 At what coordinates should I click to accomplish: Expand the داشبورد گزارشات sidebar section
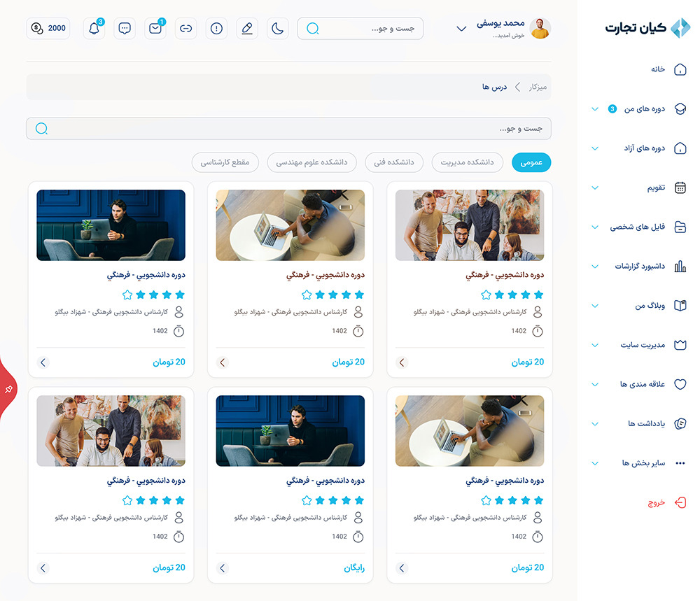pyautogui.click(x=638, y=267)
